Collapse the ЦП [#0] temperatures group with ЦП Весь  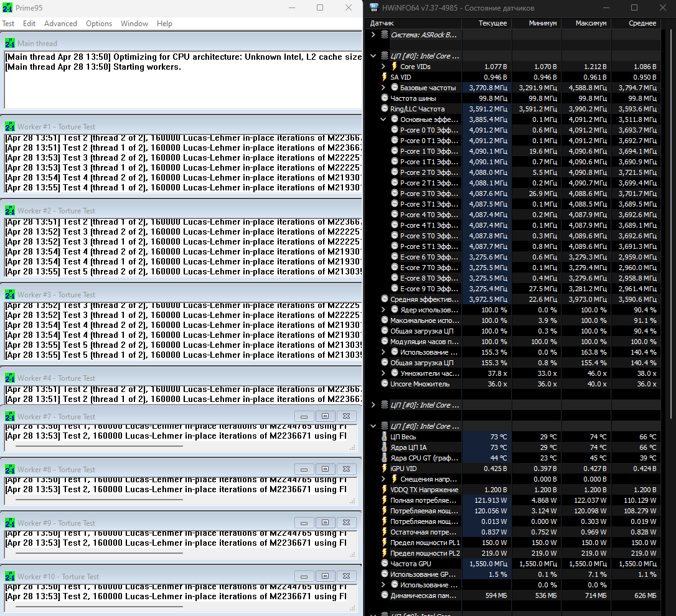373,426
